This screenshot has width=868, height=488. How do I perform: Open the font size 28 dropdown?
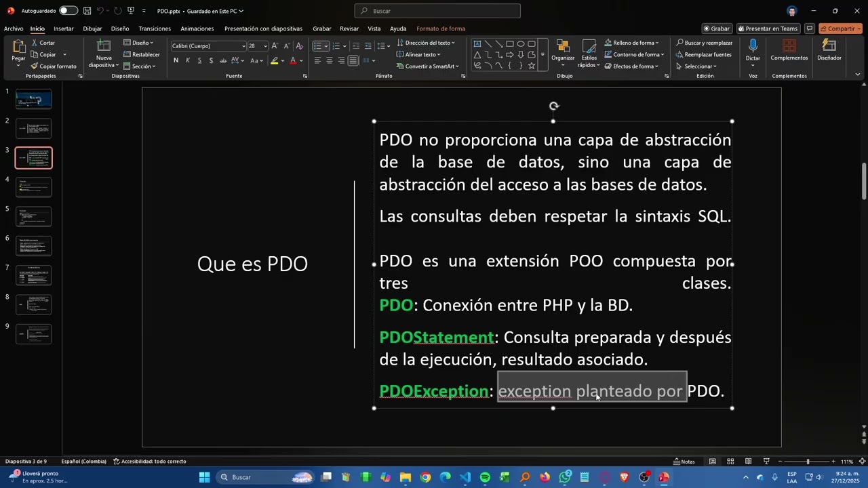(x=265, y=46)
